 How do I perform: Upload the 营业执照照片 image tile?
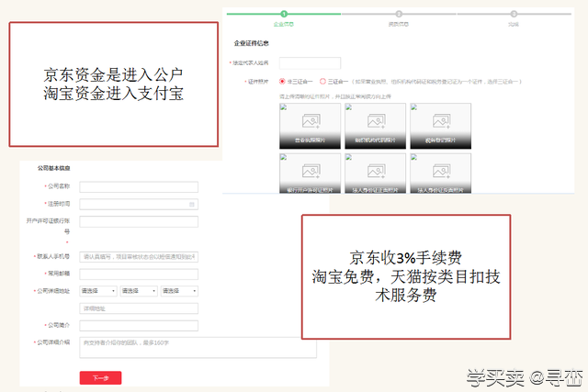point(310,127)
